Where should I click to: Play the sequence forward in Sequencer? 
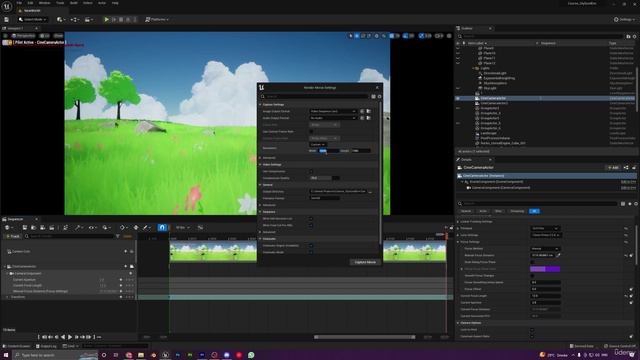click(x=70, y=337)
